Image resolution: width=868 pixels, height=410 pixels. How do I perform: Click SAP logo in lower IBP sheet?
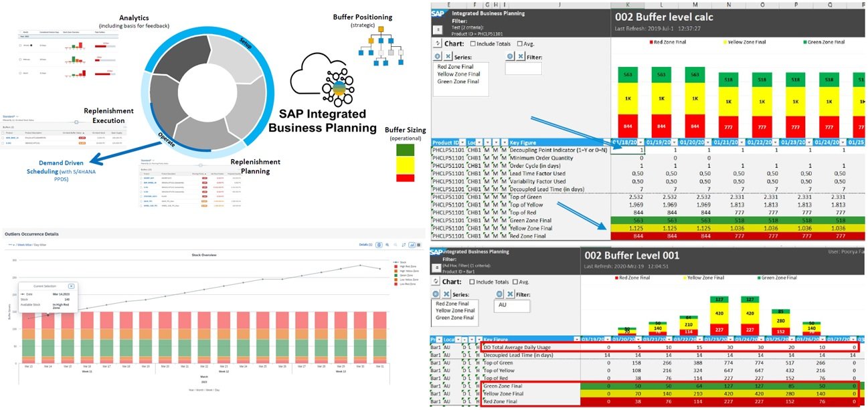(x=436, y=252)
